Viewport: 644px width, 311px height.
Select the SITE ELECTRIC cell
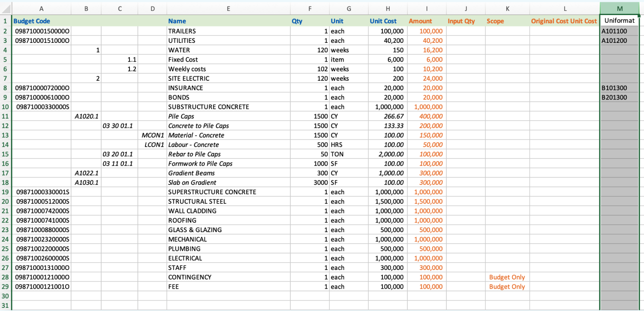[x=228, y=78]
